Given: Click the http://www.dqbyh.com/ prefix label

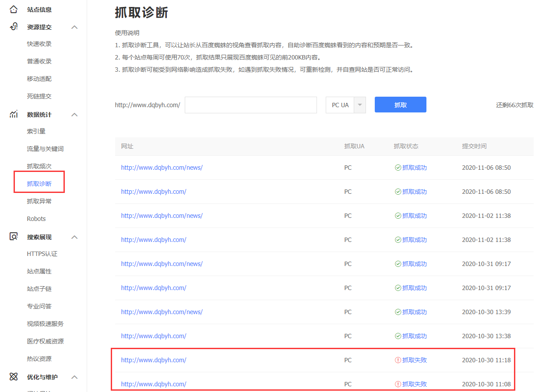Looking at the screenshot, I should point(148,105).
